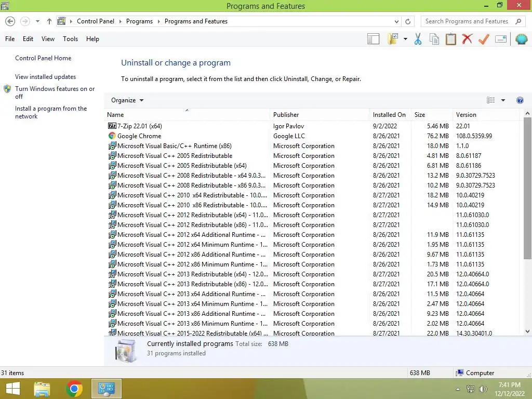Open Google Chrome from the taskbar
The image size is (532, 399).
click(x=74, y=389)
